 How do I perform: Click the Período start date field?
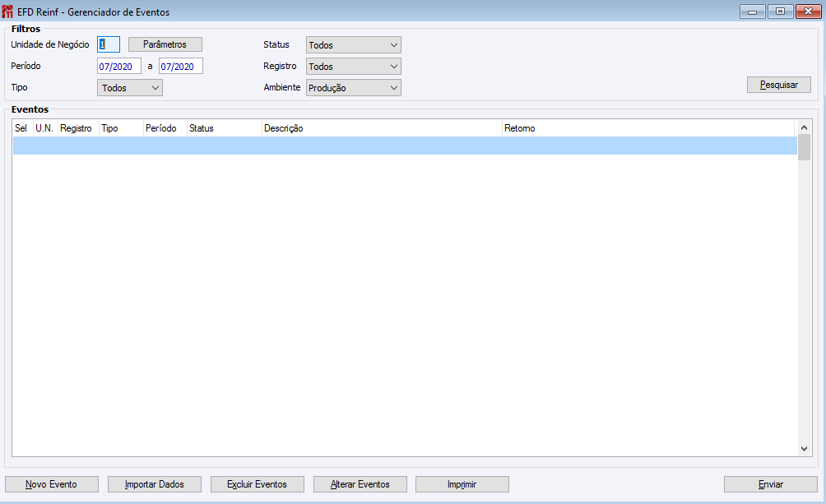pyautogui.click(x=119, y=67)
